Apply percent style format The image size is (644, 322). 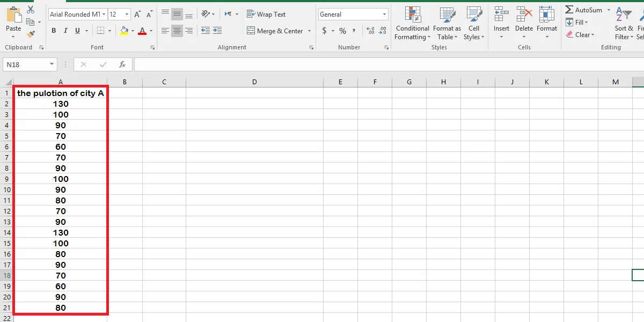coord(342,31)
